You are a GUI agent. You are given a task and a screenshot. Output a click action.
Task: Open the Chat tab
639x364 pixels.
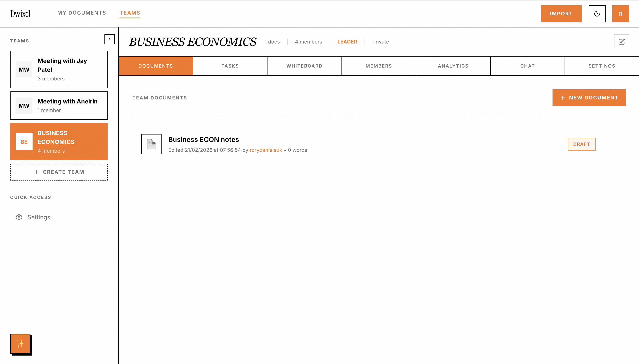tap(527, 66)
